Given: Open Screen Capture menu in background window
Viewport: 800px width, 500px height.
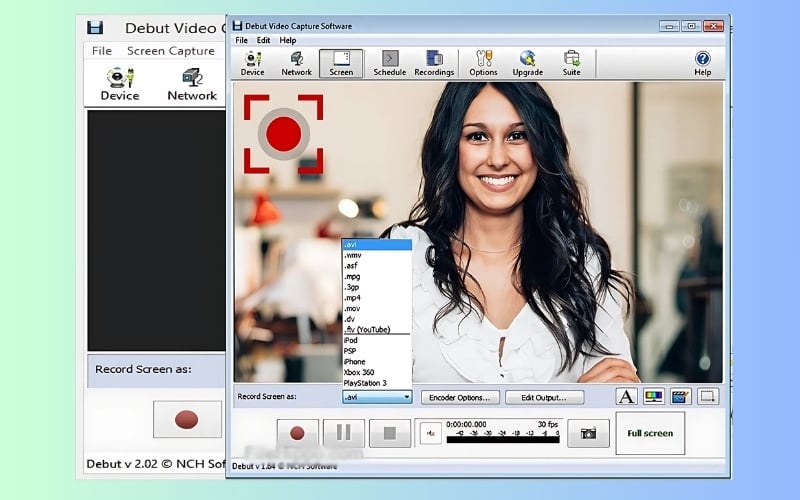Looking at the screenshot, I should coord(171,51).
